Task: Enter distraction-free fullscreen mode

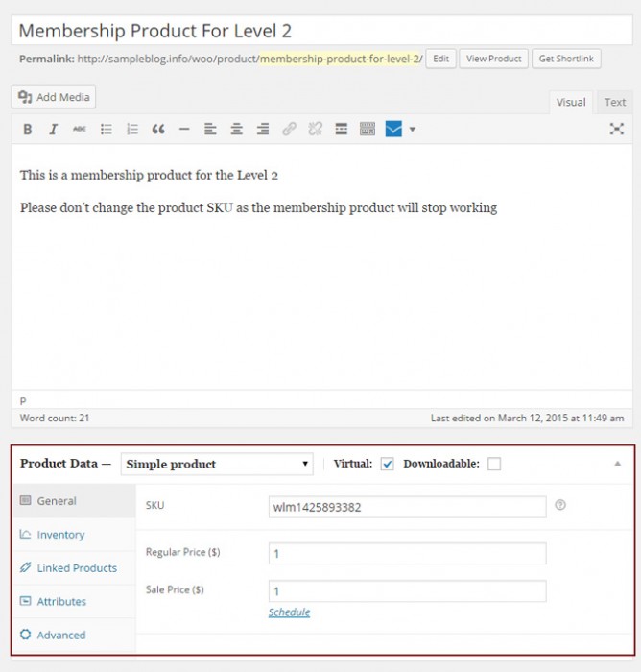Action: click(617, 129)
